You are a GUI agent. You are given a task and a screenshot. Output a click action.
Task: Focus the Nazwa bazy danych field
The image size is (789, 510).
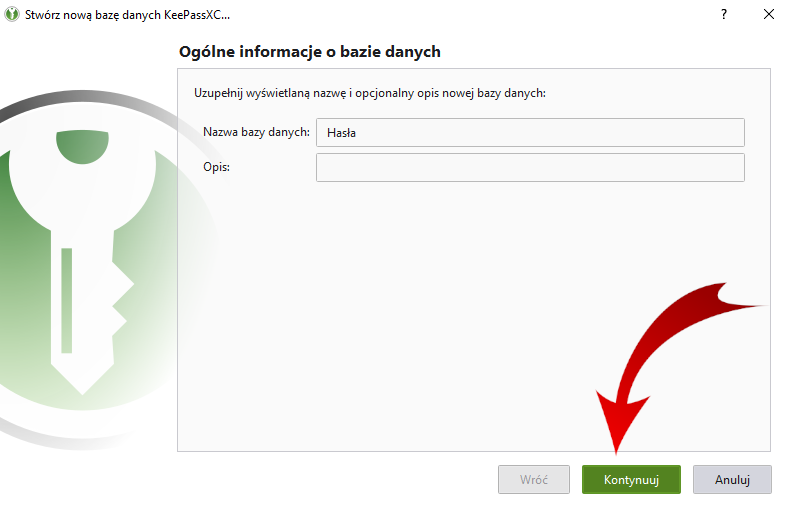[x=530, y=132]
